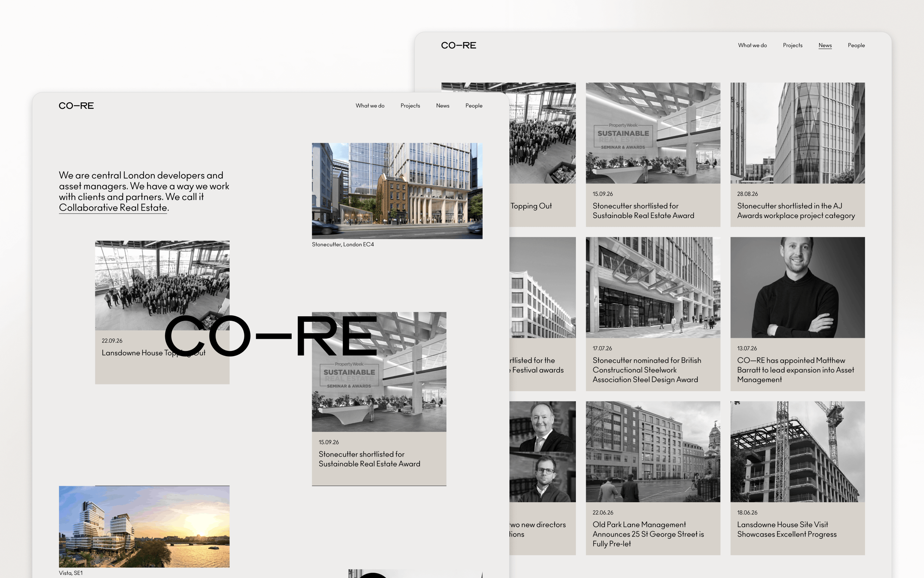
Task: Select the underlined 'News' item in the news window
Action: [825, 46]
